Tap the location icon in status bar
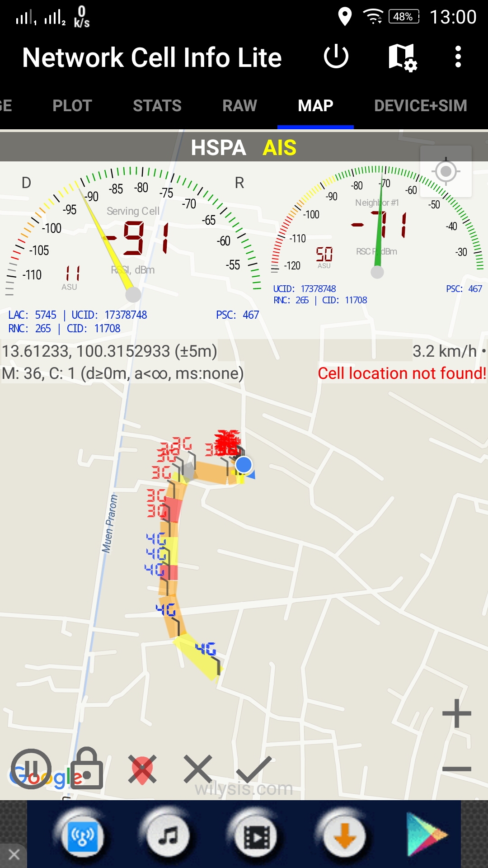Screen dimensions: 488x868 [345, 17]
